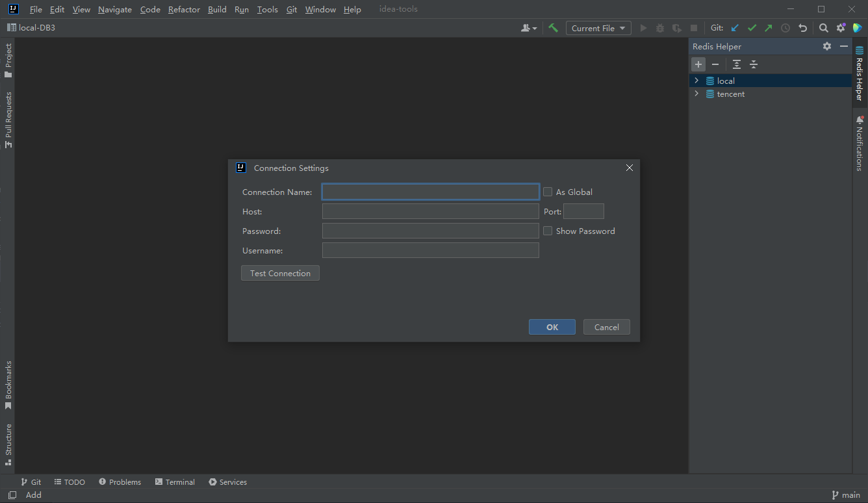Image resolution: width=868 pixels, height=503 pixels.
Task: Expand the local connection node
Action: pyautogui.click(x=696, y=81)
